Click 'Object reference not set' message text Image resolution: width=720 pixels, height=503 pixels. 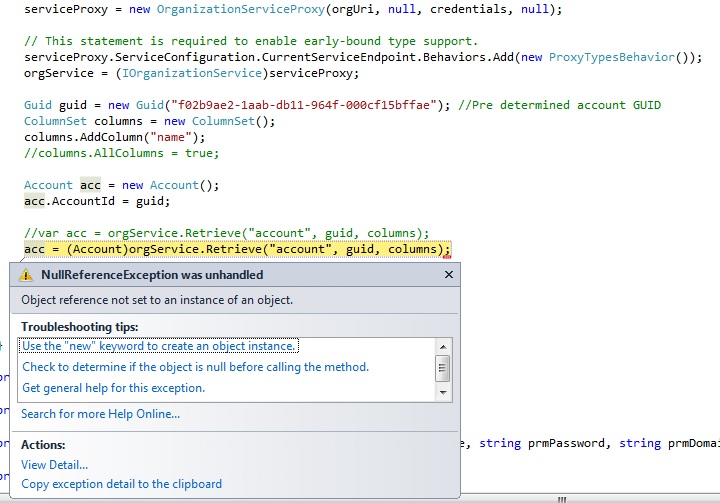point(157,300)
